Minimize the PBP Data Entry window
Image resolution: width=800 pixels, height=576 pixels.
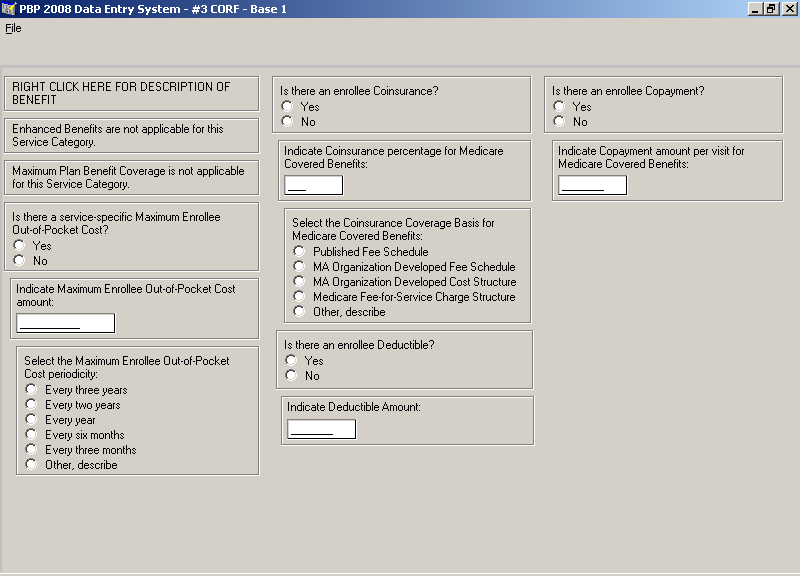[x=755, y=9]
